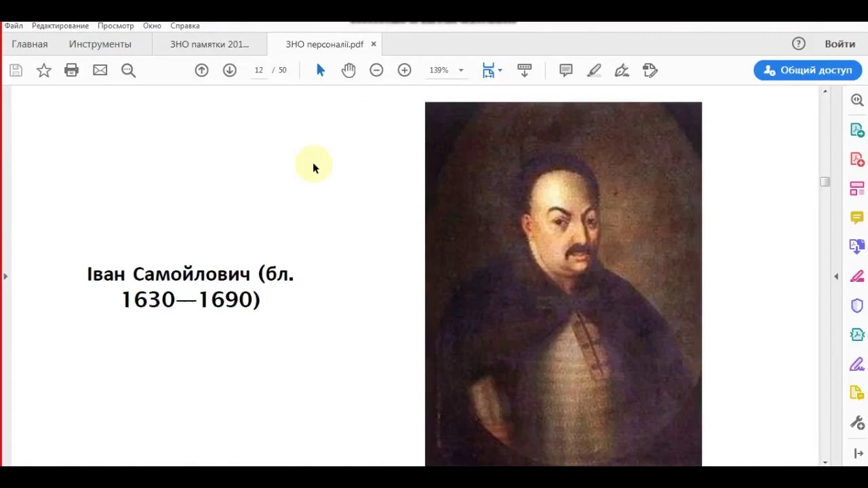Open Create PDF tool in right pane
Image resolution: width=868 pixels, height=488 pixels.
click(x=857, y=159)
